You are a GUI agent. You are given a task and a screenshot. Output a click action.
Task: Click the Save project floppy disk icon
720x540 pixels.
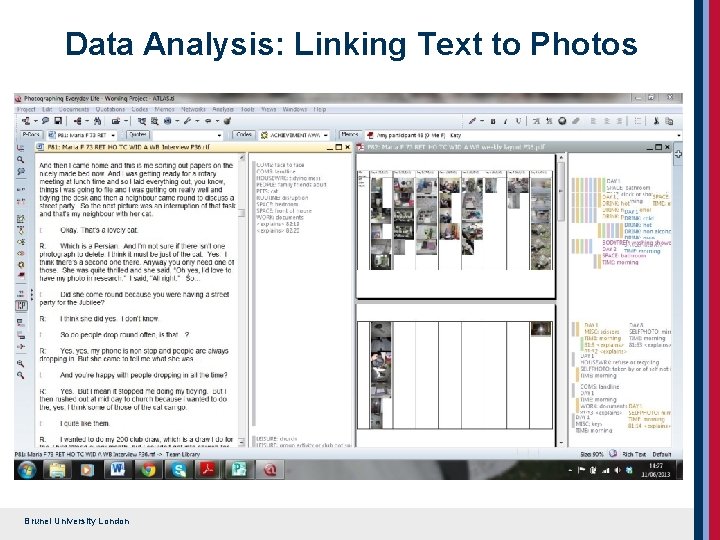(58, 121)
